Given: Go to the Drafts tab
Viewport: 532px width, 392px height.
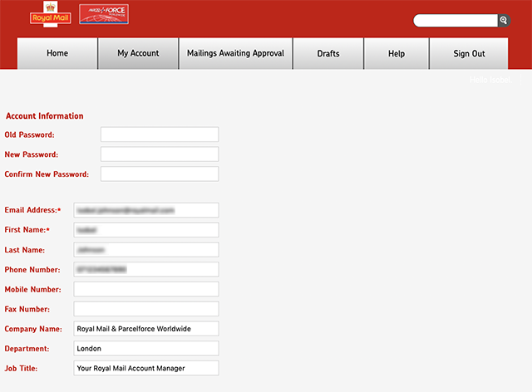Looking at the screenshot, I should (x=328, y=53).
